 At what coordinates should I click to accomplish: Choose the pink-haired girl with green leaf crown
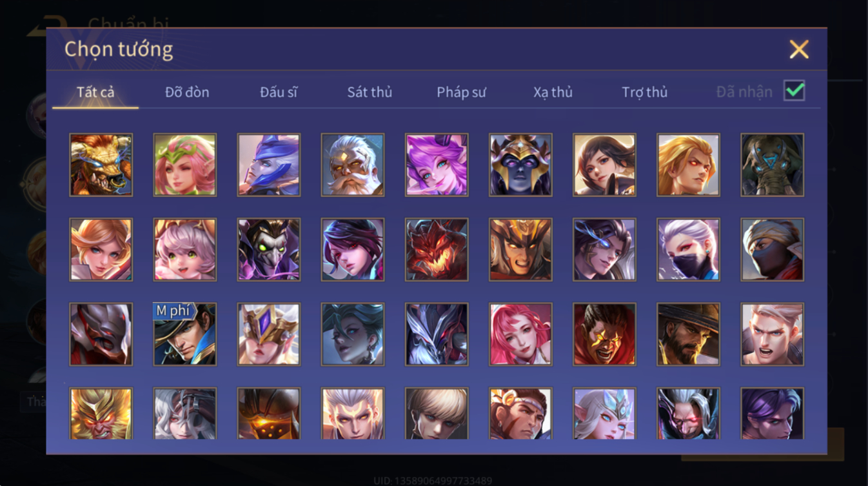pos(185,165)
